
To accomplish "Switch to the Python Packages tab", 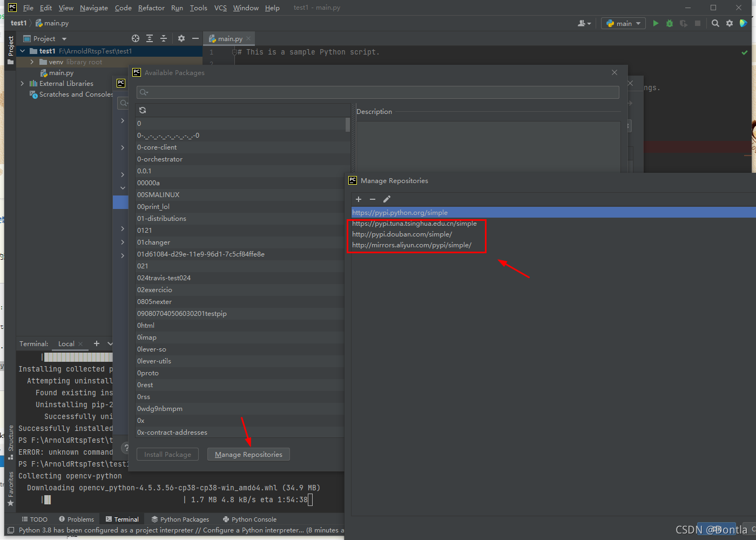I will click(x=180, y=519).
